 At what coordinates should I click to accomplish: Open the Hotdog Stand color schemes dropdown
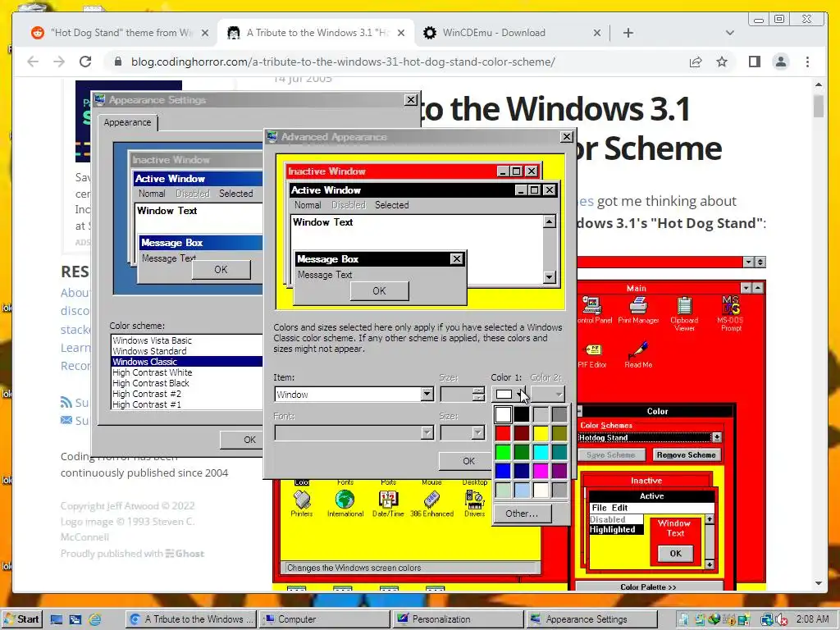tap(716, 438)
